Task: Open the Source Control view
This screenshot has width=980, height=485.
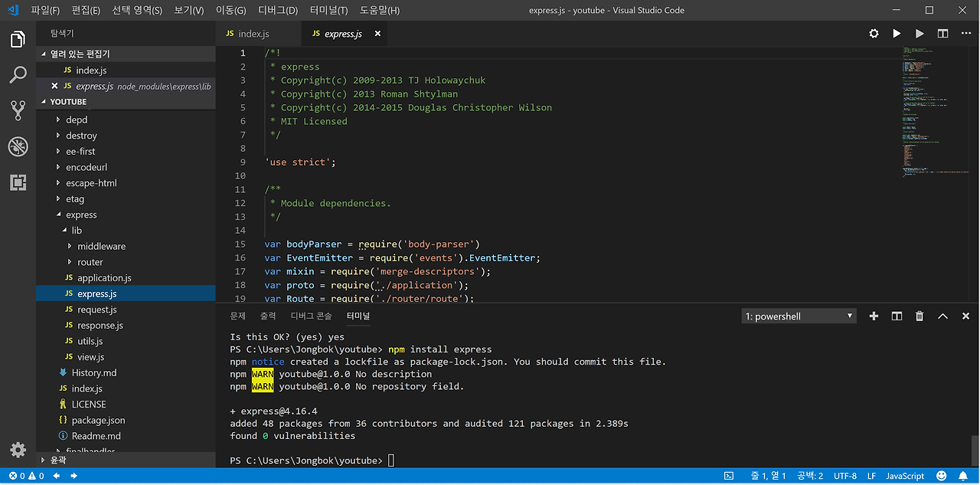Action: click(18, 110)
